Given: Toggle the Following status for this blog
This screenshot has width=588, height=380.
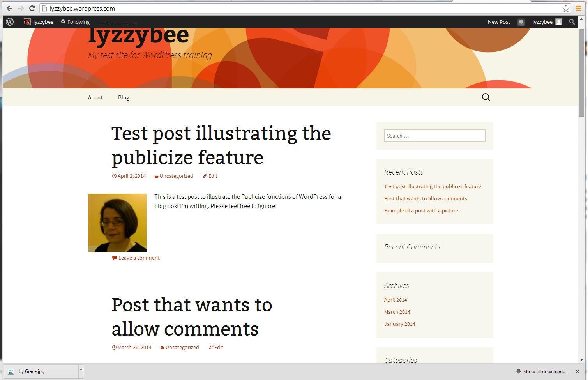Looking at the screenshot, I should coord(75,22).
